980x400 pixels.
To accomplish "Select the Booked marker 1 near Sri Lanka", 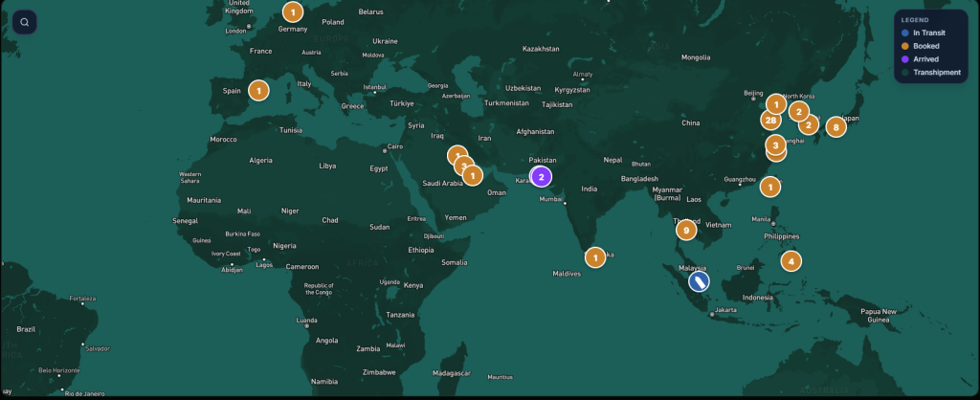I will pos(595,256).
